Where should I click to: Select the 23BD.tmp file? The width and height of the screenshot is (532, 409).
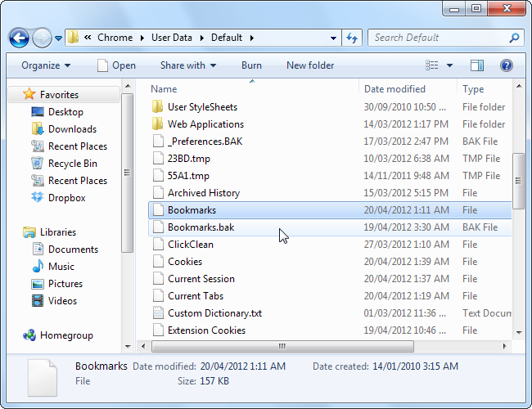[x=330, y=159]
